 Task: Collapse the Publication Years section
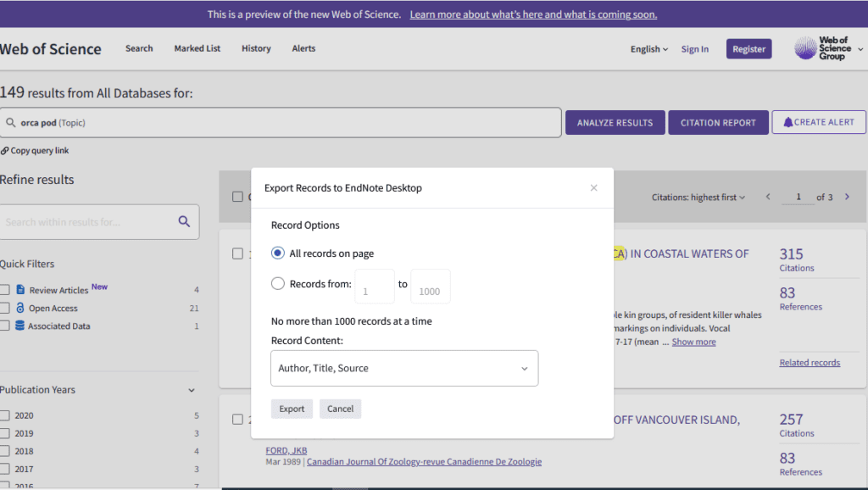point(192,390)
